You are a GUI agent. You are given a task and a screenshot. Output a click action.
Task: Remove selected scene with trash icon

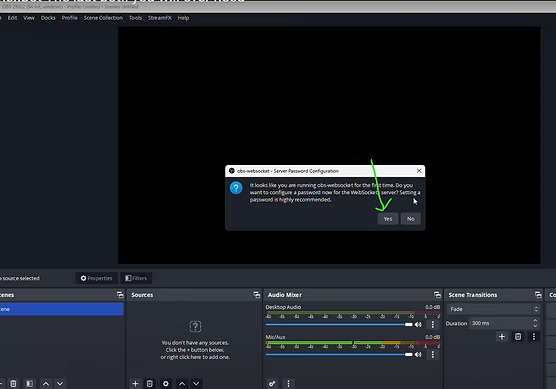point(13,384)
